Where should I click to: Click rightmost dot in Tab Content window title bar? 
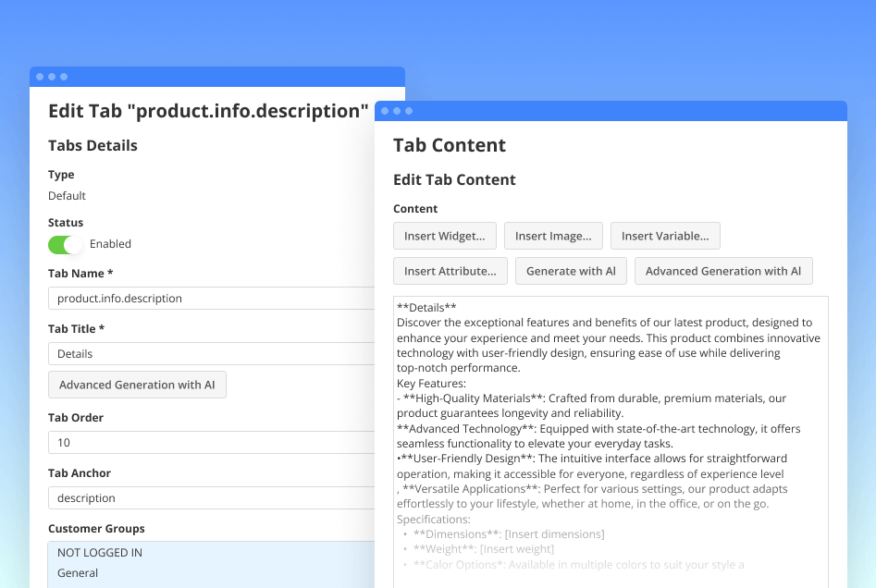409,111
